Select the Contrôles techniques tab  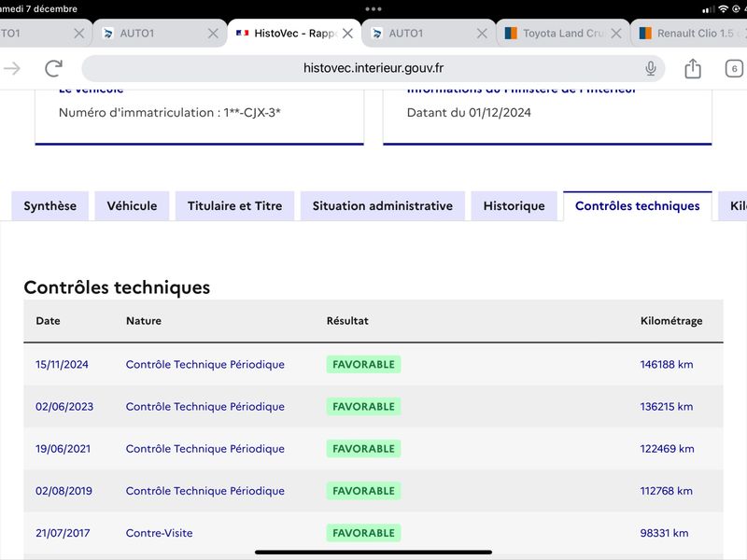pyautogui.click(x=638, y=205)
